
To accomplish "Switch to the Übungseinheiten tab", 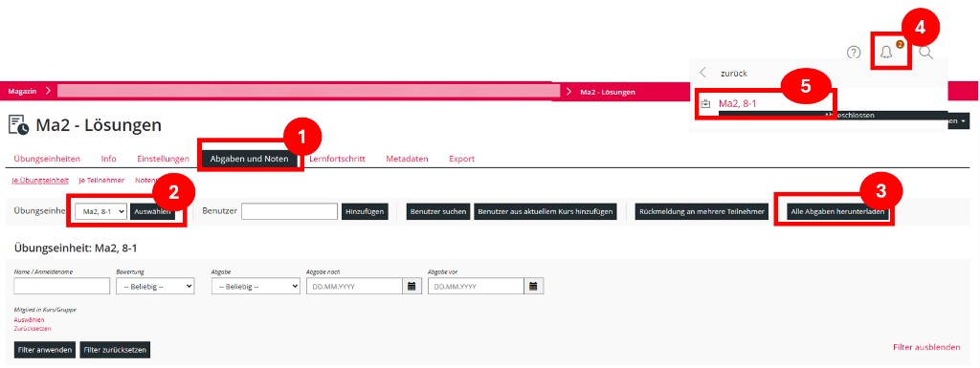I will [x=47, y=159].
